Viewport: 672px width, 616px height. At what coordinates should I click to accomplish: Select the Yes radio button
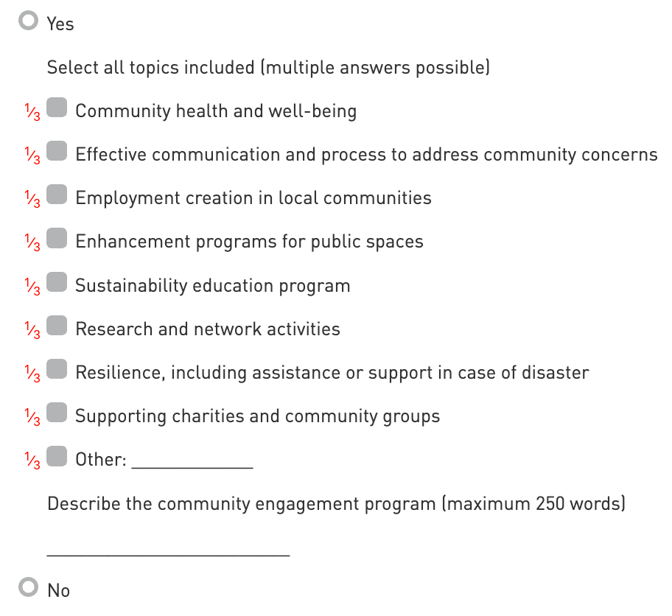[29, 22]
